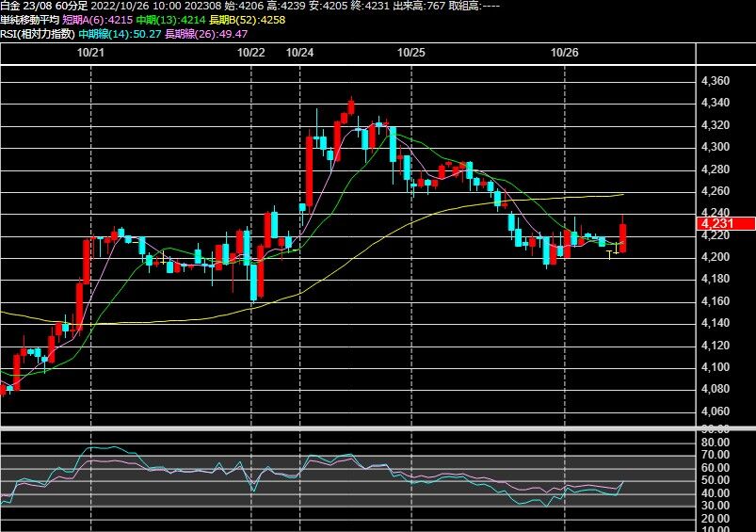Image resolution: width=756 pixels, height=532 pixels.
Task: Click the 高:4239 high price value
Action: point(286,7)
